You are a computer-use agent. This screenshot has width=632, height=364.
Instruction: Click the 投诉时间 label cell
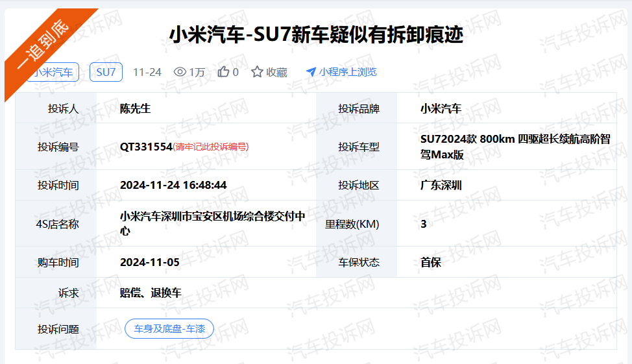point(56,185)
